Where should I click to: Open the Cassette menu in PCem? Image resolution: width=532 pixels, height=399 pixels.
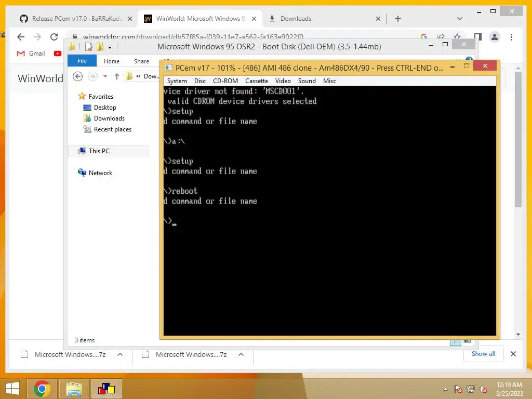[257, 81]
